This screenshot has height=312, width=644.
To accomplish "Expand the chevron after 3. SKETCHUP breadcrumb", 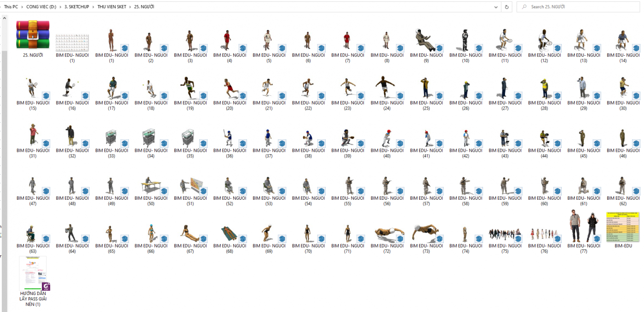I will click(93, 7).
